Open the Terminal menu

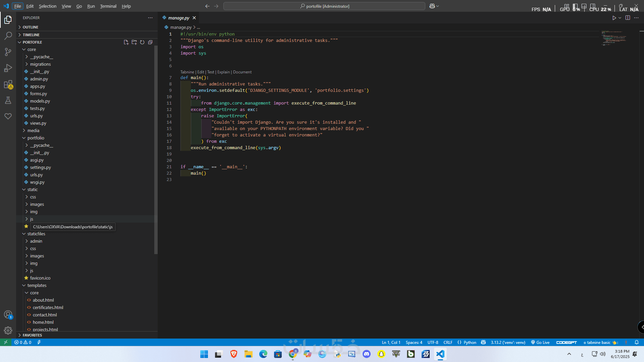pyautogui.click(x=108, y=6)
